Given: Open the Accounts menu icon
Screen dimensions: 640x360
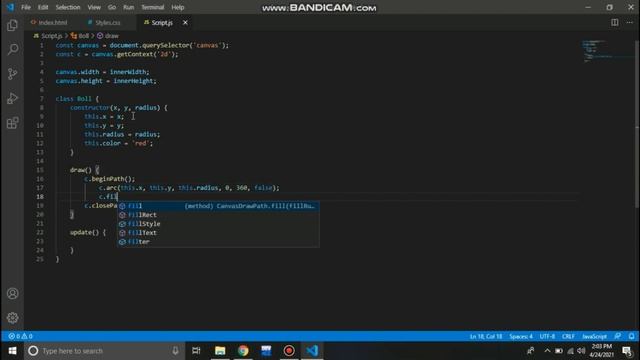Looking at the screenshot, I should pyautogui.click(x=12, y=293).
